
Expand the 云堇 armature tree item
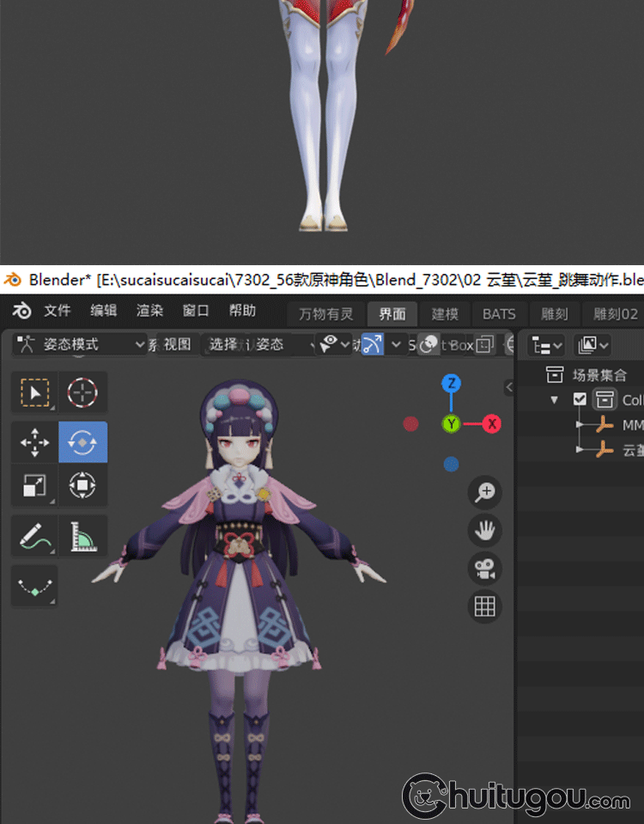580,449
